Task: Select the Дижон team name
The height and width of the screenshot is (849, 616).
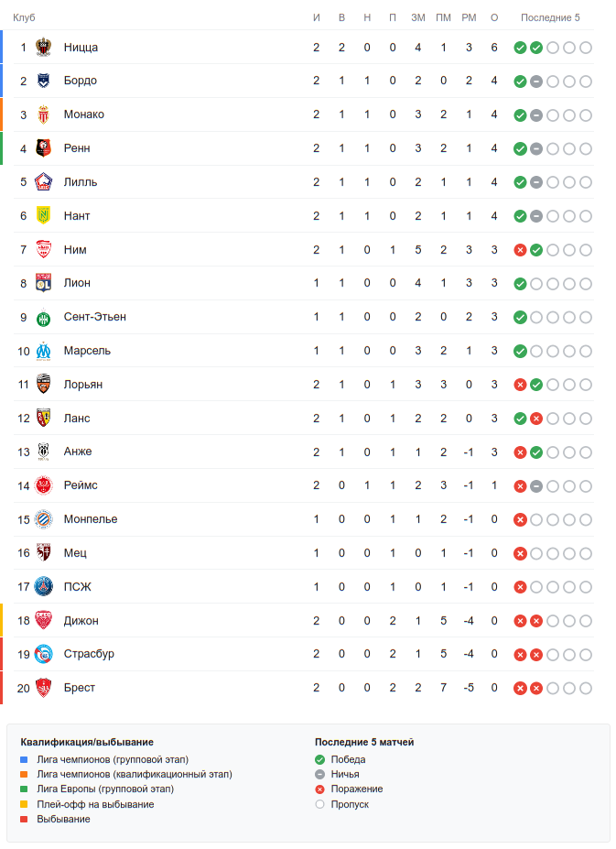Action: (81, 621)
